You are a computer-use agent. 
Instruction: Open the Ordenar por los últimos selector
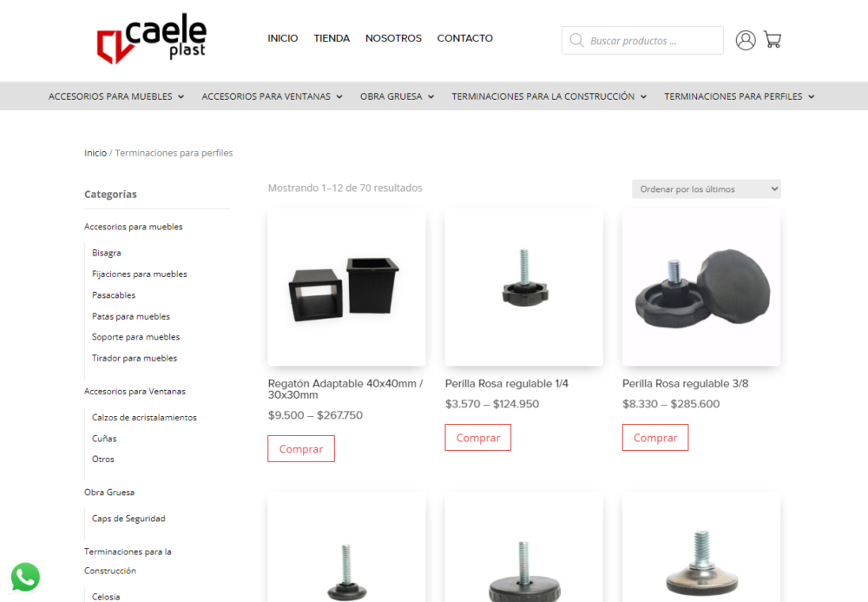click(x=707, y=189)
